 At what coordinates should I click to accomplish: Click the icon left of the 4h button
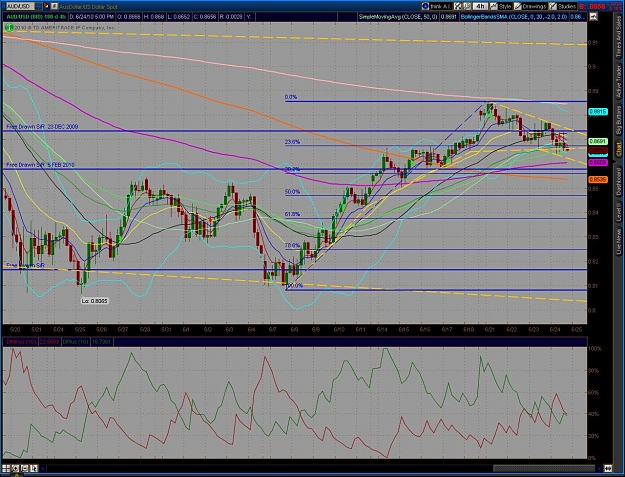click(467, 6)
